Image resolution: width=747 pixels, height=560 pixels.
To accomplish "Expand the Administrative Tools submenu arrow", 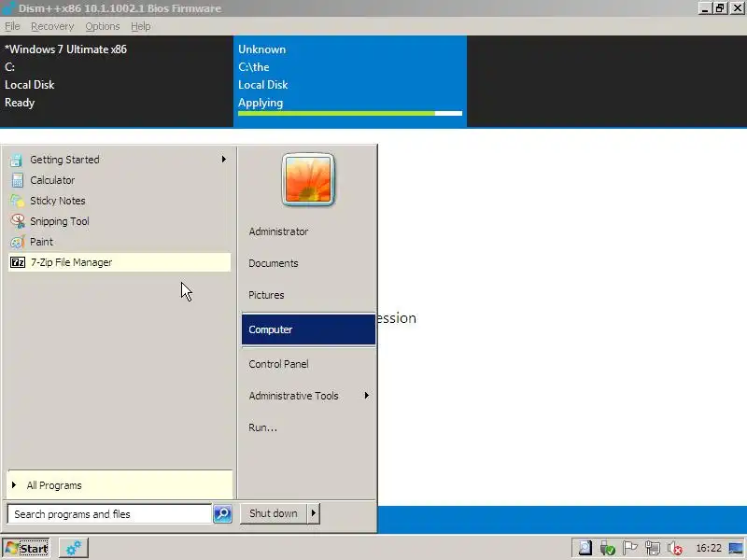I will point(366,395).
